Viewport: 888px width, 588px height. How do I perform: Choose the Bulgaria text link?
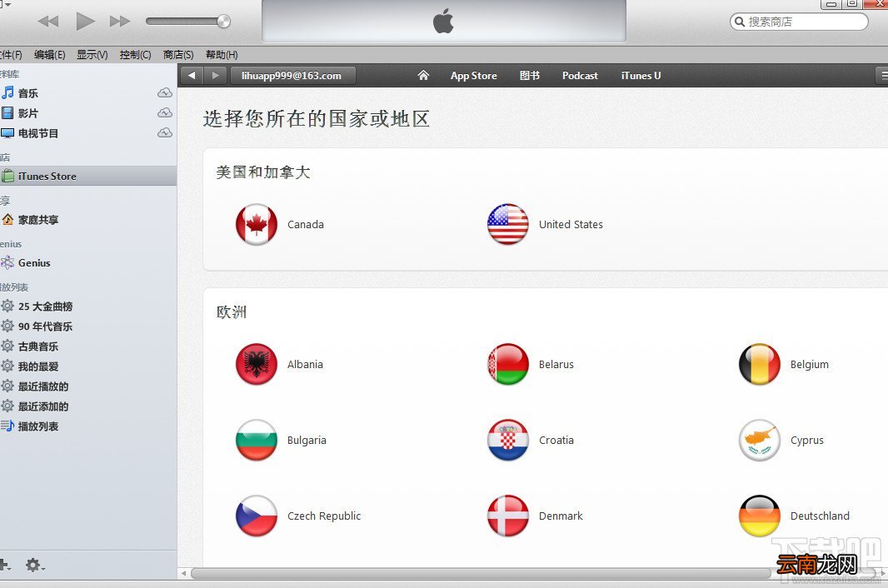(x=307, y=440)
